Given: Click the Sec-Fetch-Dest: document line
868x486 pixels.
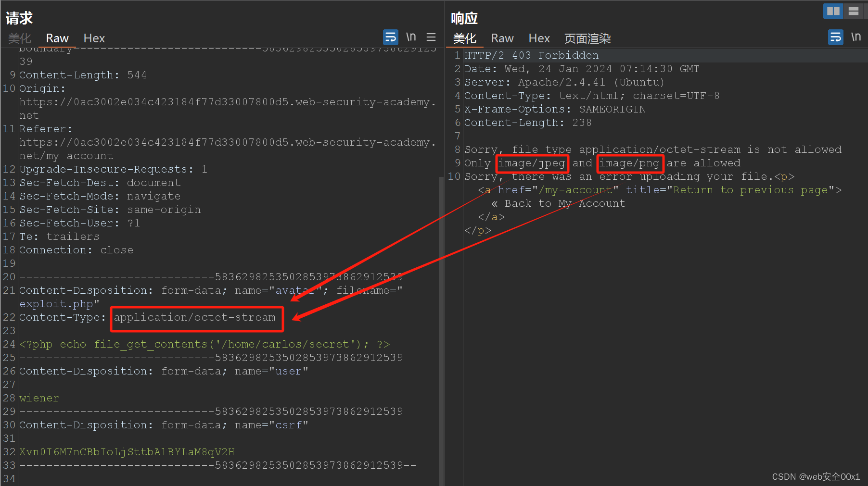Looking at the screenshot, I should (100, 183).
